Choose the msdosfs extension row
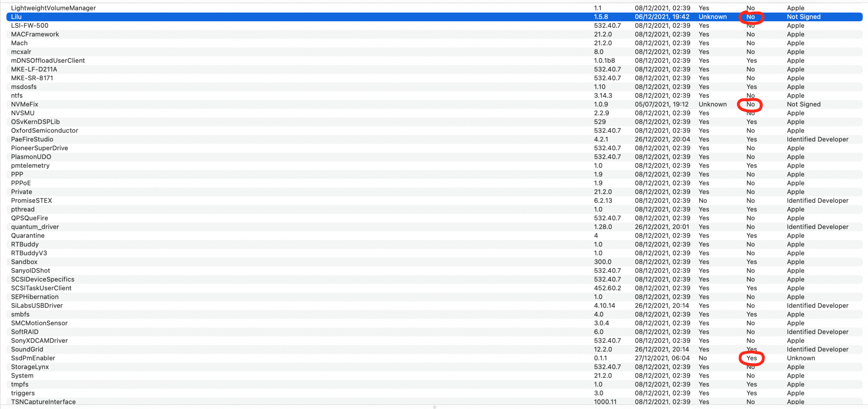Screen dimensions: 868x409 (434, 87)
